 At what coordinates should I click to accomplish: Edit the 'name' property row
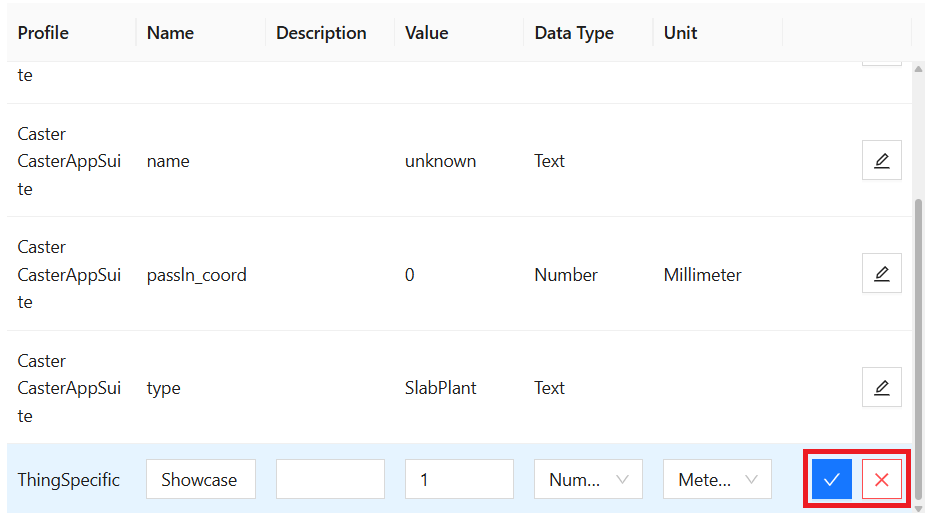point(882,160)
